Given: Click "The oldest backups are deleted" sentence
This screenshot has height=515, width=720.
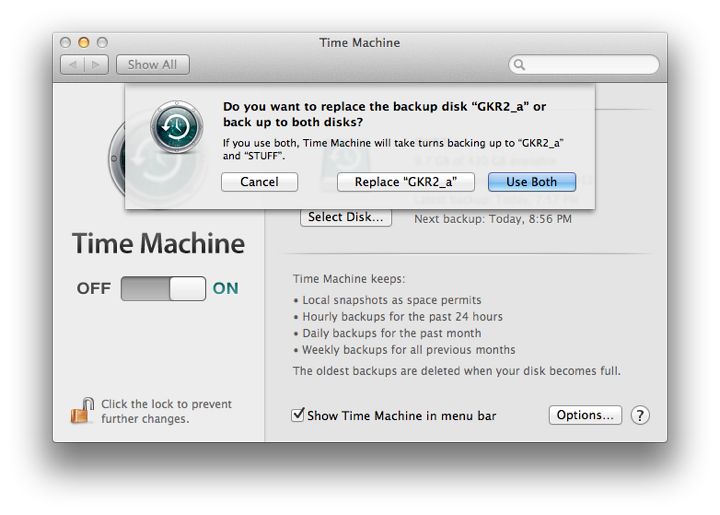Looking at the screenshot, I should (x=456, y=371).
